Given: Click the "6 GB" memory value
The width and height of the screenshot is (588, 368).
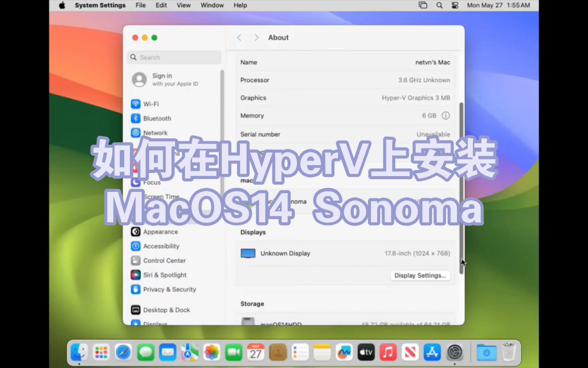Looking at the screenshot, I should pyautogui.click(x=429, y=116).
